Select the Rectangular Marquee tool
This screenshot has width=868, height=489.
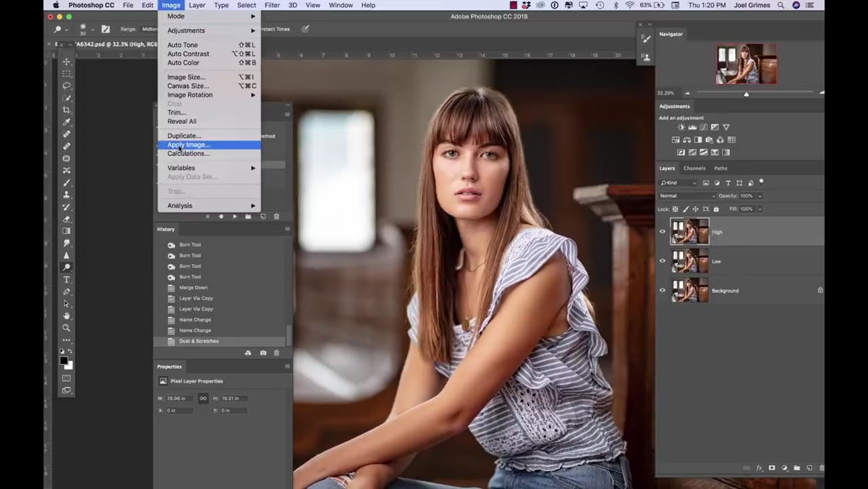67,74
